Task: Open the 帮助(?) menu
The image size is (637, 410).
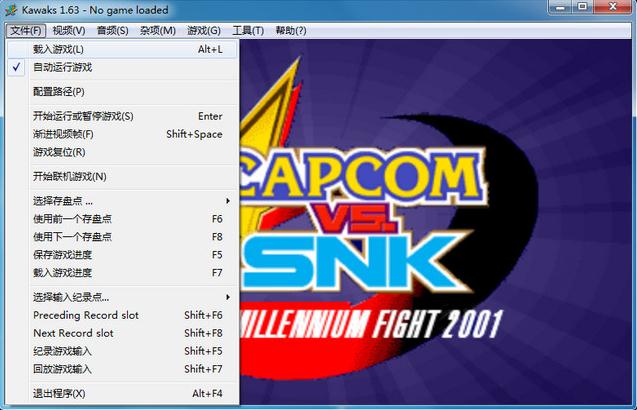Action: point(291,30)
